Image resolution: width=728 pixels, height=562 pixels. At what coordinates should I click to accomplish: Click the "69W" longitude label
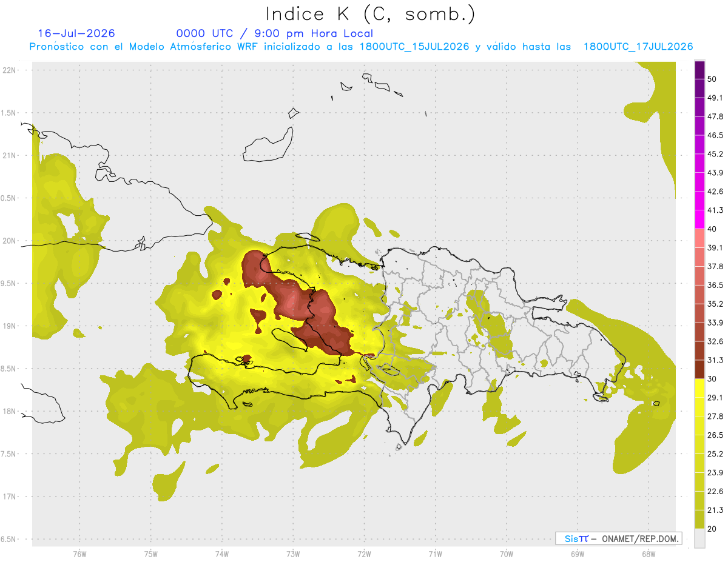pos(577,554)
